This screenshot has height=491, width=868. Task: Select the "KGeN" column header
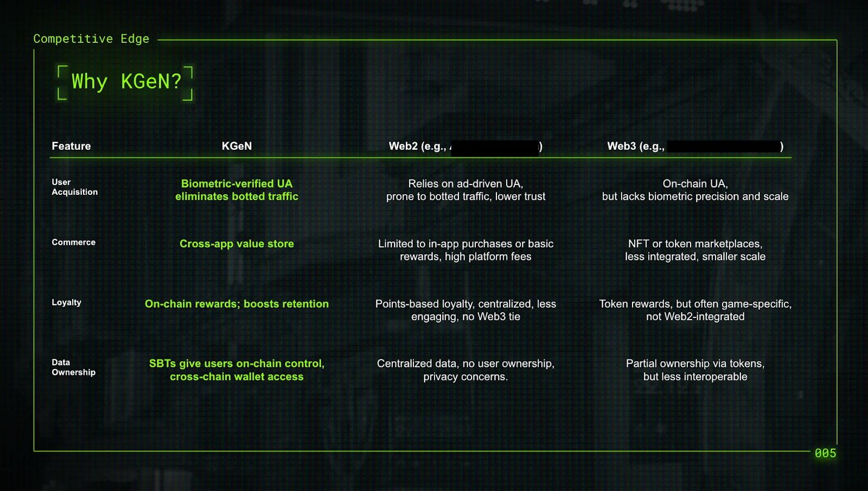(237, 146)
